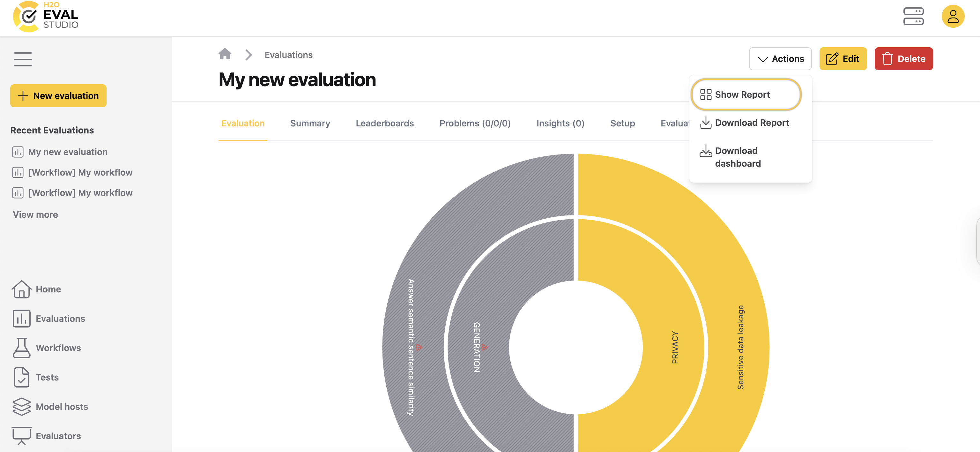Image resolution: width=980 pixels, height=452 pixels.
Task: Expand recent list with View more
Action: (35, 215)
